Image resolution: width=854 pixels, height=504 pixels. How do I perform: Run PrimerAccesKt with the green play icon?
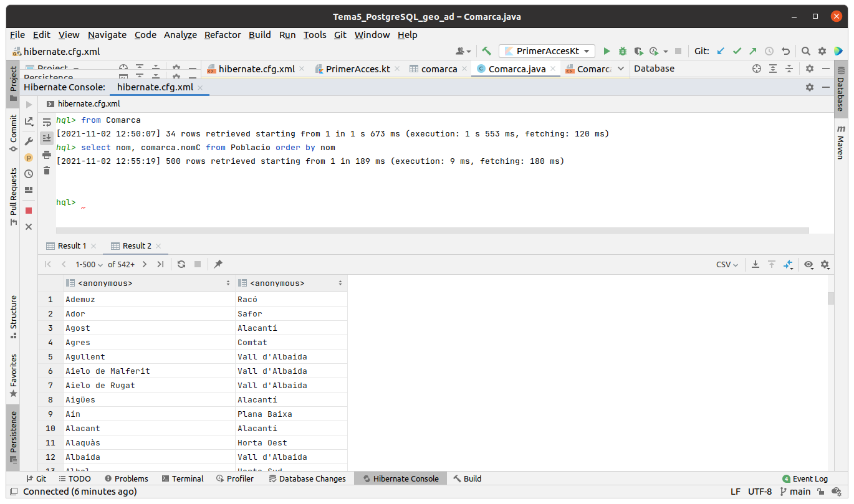pyautogui.click(x=607, y=51)
